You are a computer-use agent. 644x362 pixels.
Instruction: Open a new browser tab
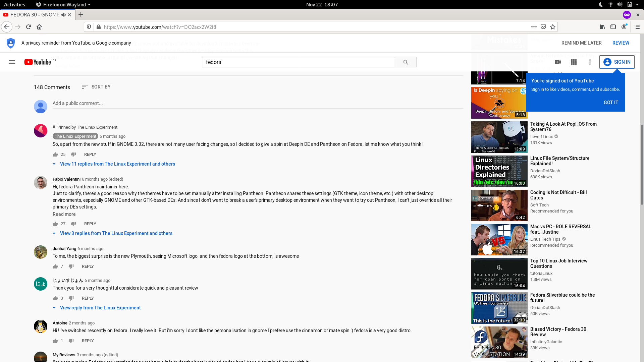pyautogui.click(x=81, y=14)
